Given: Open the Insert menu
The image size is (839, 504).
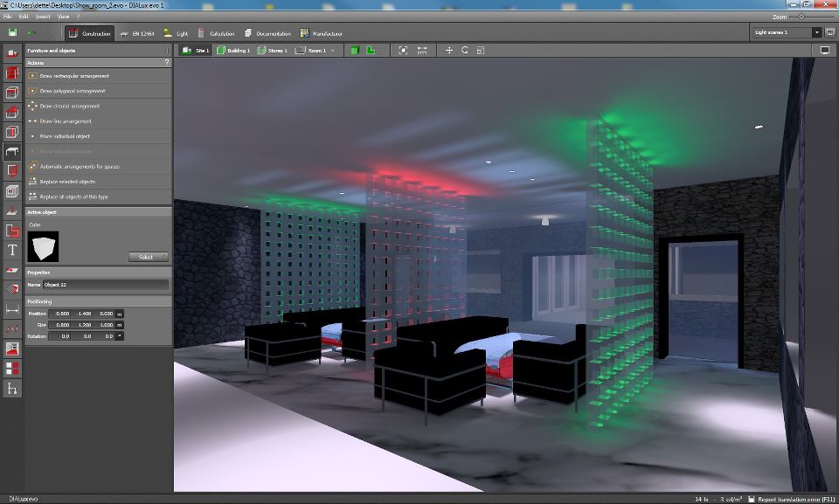Looking at the screenshot, I should (44, 17).
